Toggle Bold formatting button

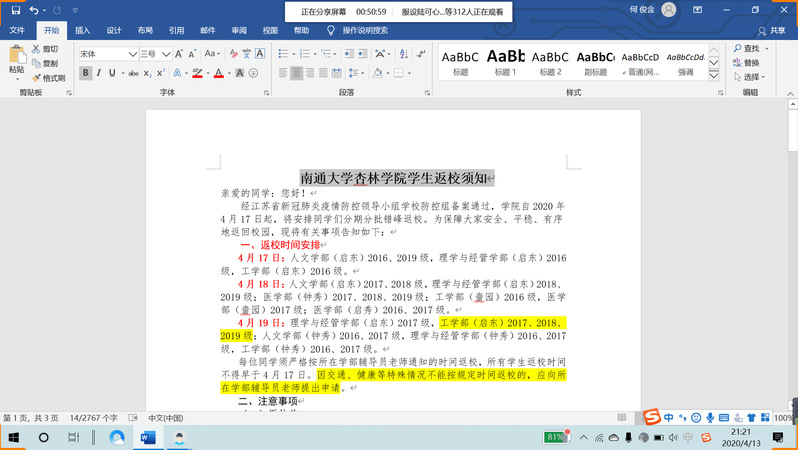[x=85, y=73]
